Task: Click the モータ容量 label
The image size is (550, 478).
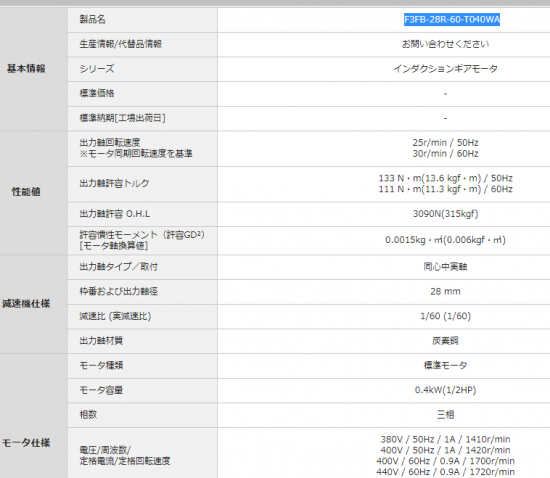Action: [101, 390]
